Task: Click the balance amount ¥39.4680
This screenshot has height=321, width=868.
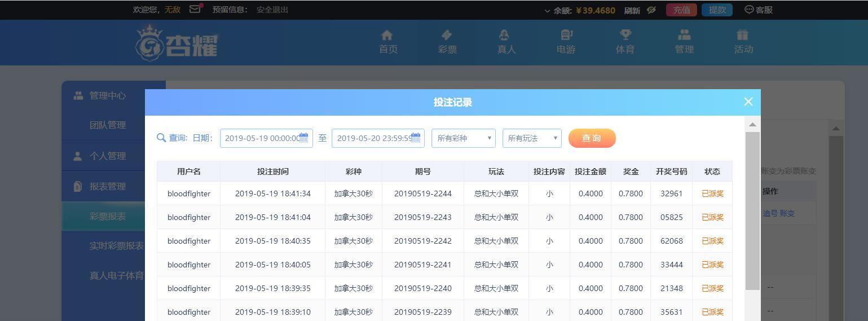Action: (x=596, y=10)
